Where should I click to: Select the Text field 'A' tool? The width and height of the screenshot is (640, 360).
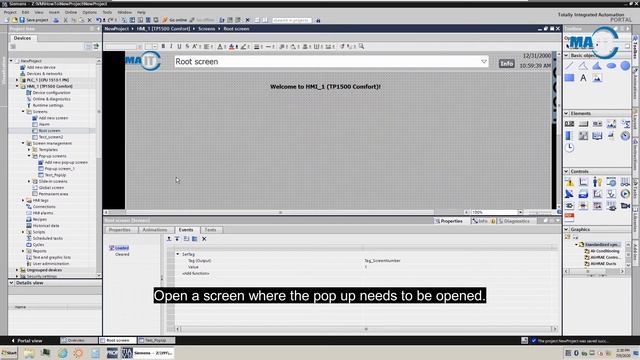point(583,78)
